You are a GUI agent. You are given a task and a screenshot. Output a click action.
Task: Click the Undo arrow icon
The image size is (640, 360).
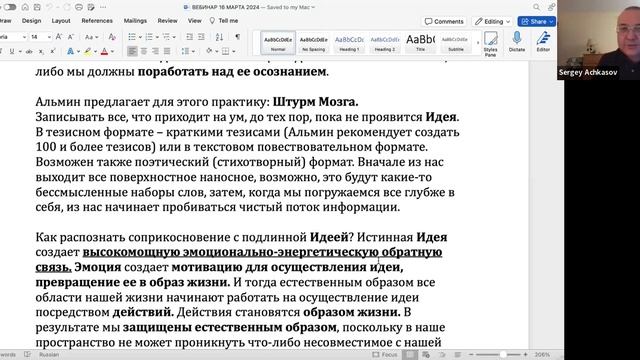click(49, 7)
